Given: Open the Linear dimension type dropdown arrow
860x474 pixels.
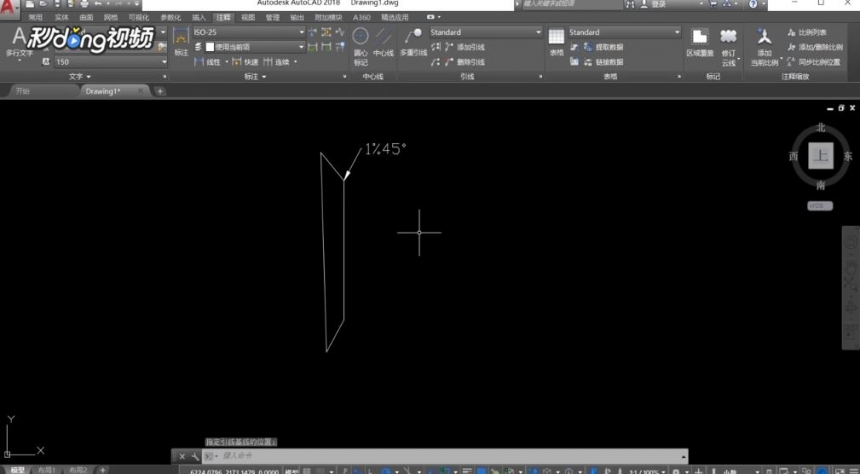Looking at the screenshot, I should (x=227, y=62).
